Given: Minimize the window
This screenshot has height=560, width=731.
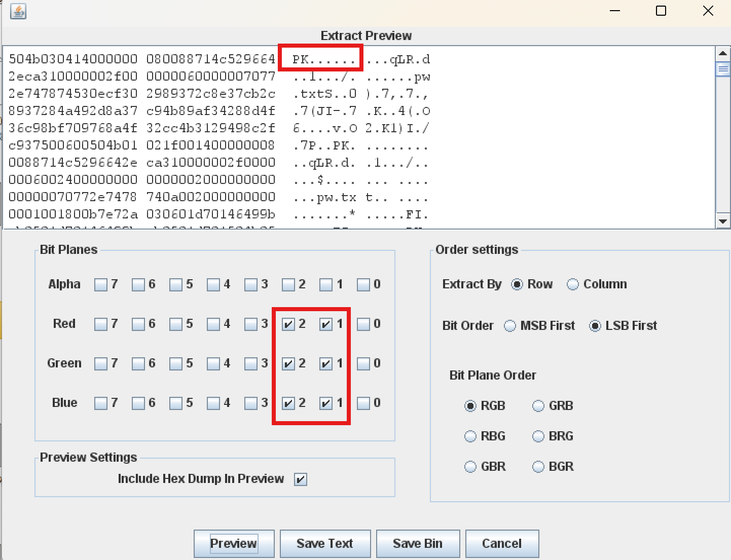Looking at the screenshot, I should click(x=615, y=11).
